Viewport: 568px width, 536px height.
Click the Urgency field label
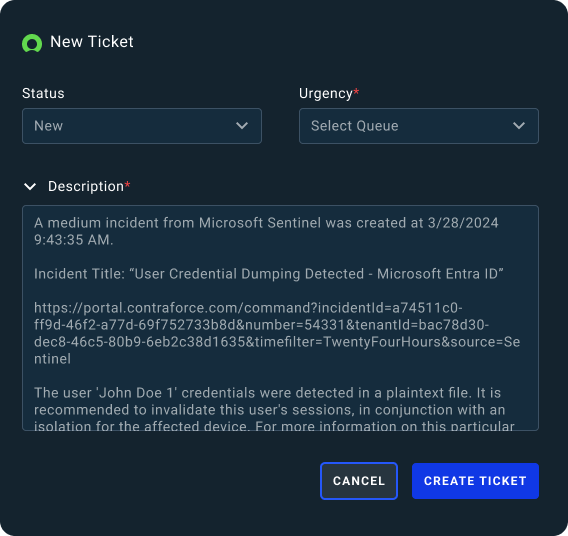tap(326, 93)
